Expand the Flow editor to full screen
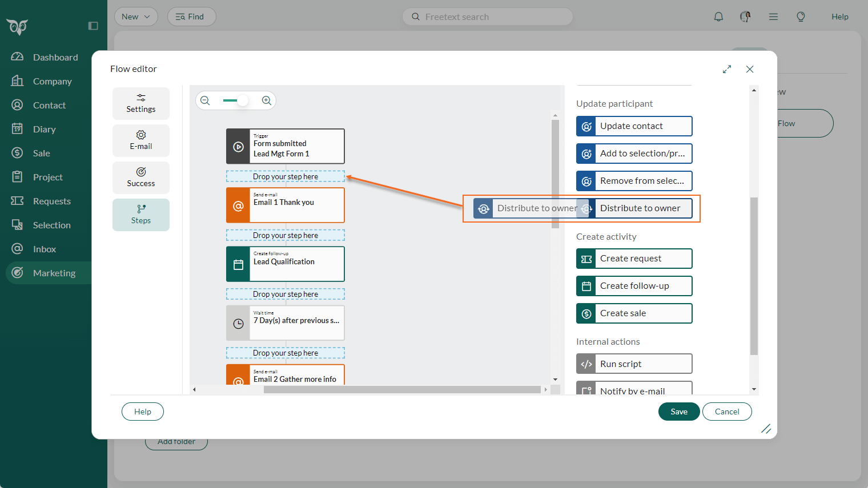This screenshot has width=868, height=488. (x=726, y=68)
